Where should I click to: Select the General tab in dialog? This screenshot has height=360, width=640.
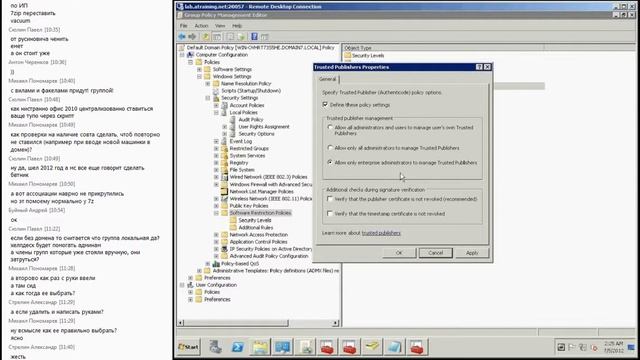tap(328, 79)
